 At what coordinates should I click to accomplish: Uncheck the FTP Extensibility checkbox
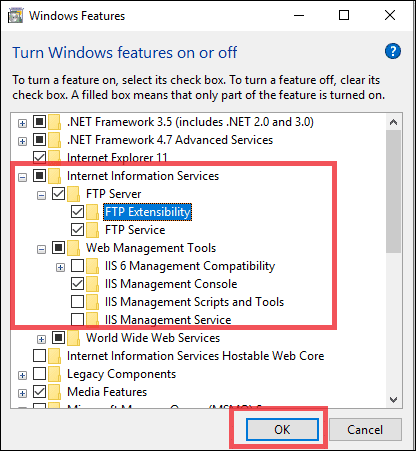77,212
